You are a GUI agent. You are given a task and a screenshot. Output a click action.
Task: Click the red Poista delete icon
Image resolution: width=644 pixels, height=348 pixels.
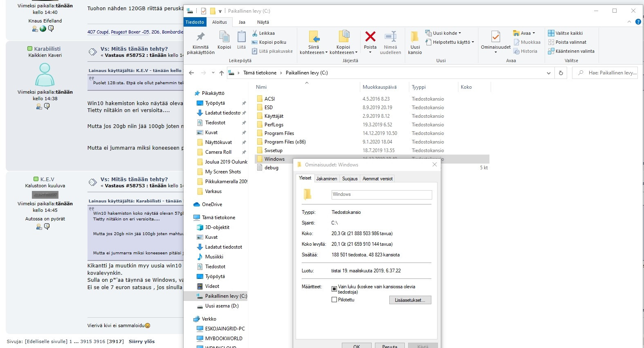[370, 37]
